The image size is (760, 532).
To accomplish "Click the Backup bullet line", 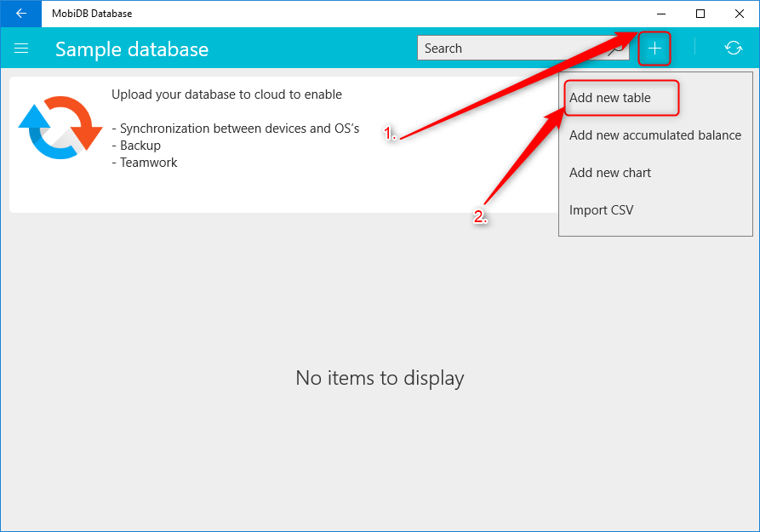I will point(136,146).
